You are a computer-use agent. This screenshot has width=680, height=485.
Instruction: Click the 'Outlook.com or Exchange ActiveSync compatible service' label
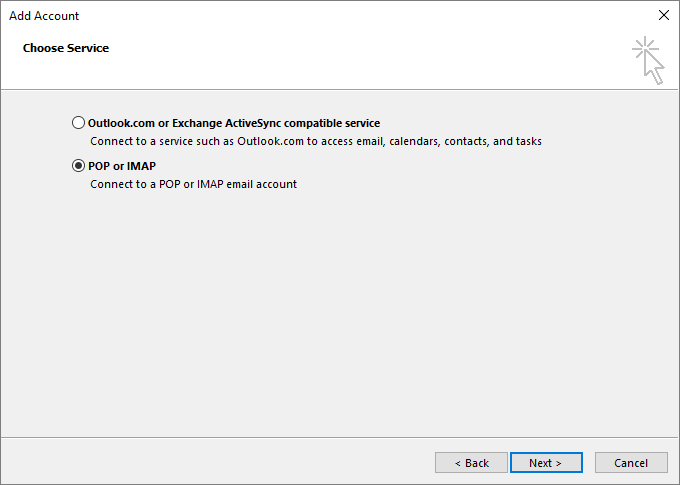click(x=234, y=123)
